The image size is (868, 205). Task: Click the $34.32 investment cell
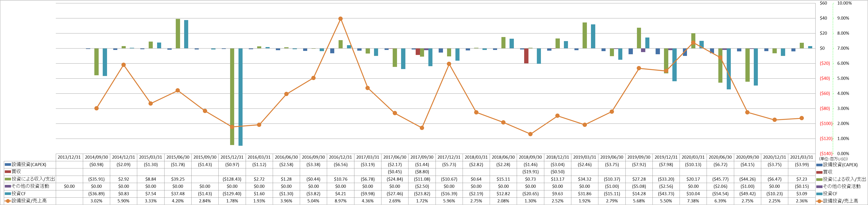[x=585, y=179]
